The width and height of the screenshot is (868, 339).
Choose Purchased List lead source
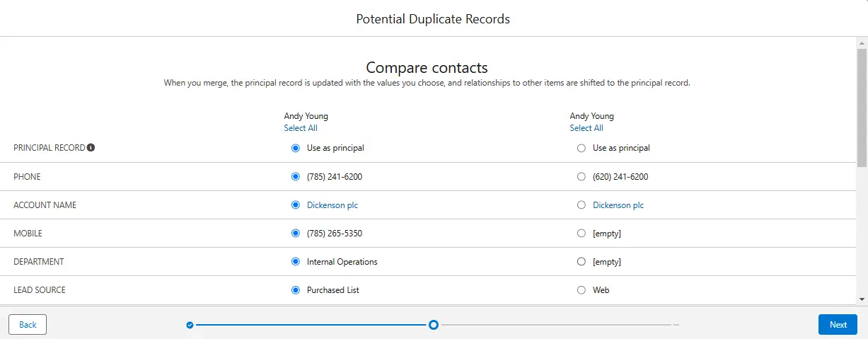pyautogui.click(x=296, y=290)
